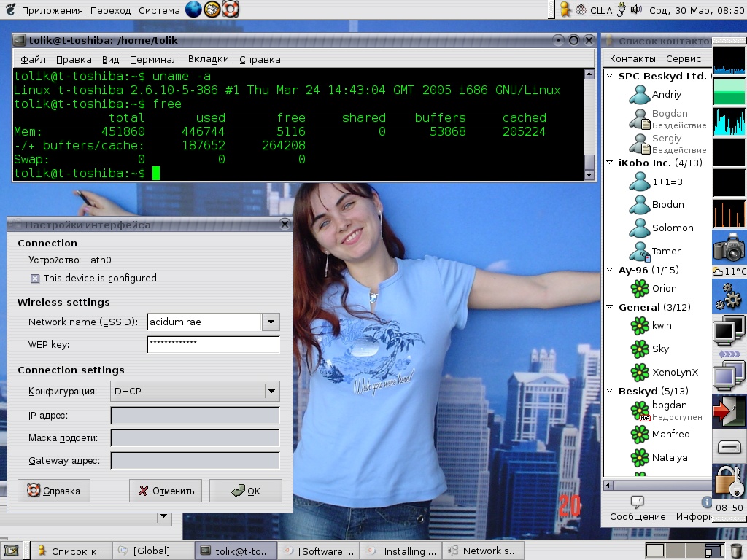Open the trash icon in bottom panel
The width and height of the screenshot is (747, 560).
coord(736,551)
